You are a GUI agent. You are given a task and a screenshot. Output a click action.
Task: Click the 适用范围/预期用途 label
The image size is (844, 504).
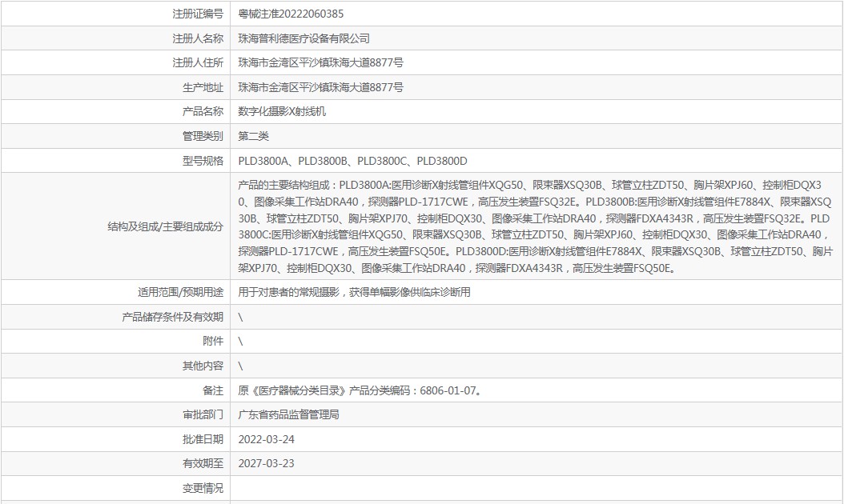(x=180, y=292)
